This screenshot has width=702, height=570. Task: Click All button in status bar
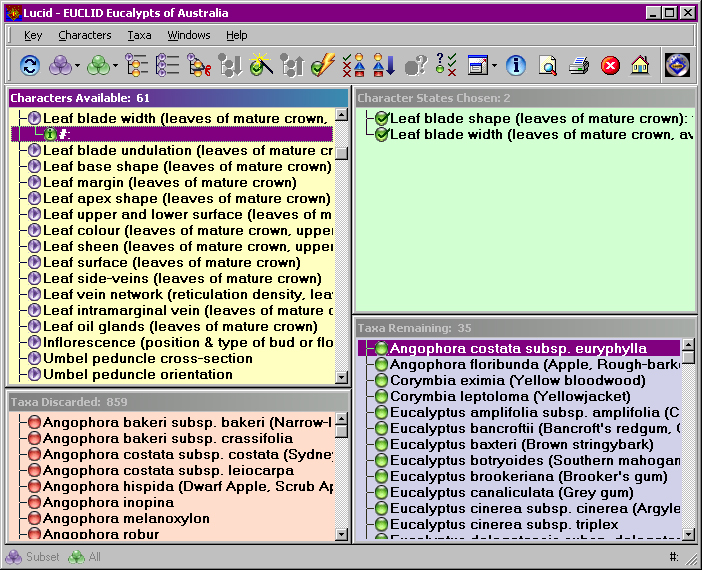coord(85,557)
